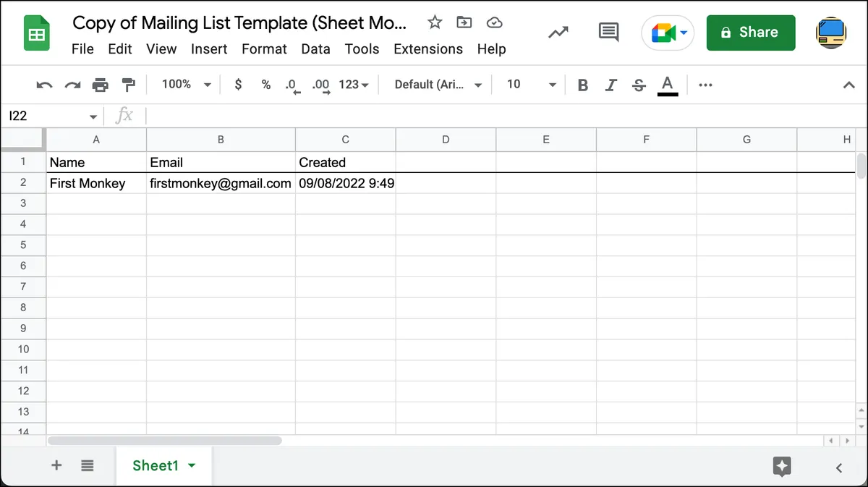Open the text color picker
868x487 pixels.
click(668, 85)
